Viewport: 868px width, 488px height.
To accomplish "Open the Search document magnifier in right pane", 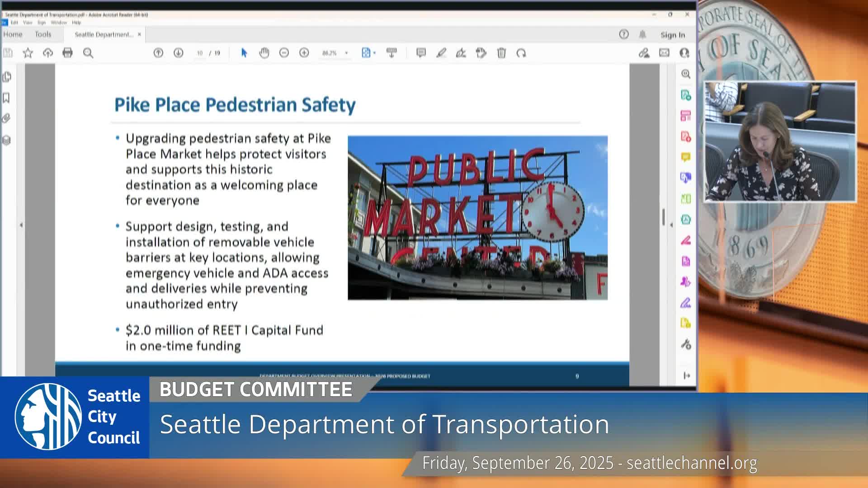I will [686, 74].
